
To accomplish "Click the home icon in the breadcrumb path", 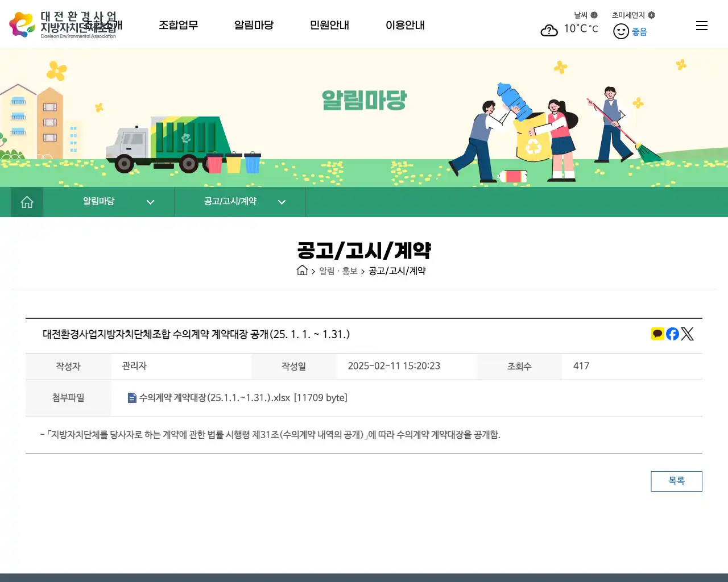I will click(x=302, y=271).
